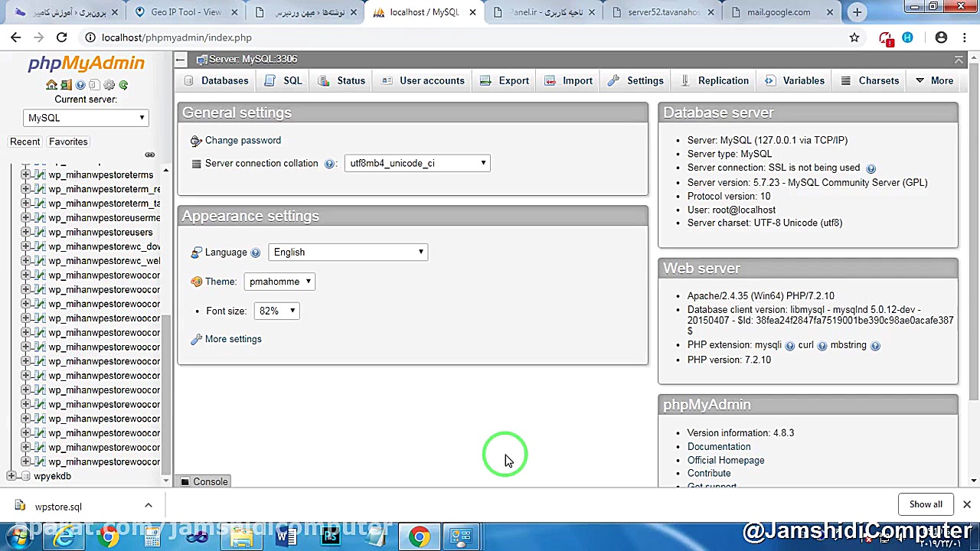Click the log out door icon
The width and height of the screenshot is (980, 551).
[66, 85]
